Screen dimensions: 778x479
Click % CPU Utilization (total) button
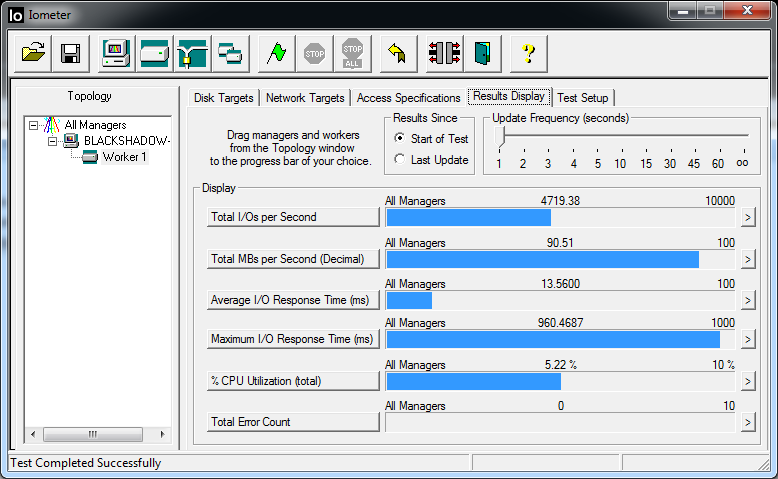click(x=293, y=381)
